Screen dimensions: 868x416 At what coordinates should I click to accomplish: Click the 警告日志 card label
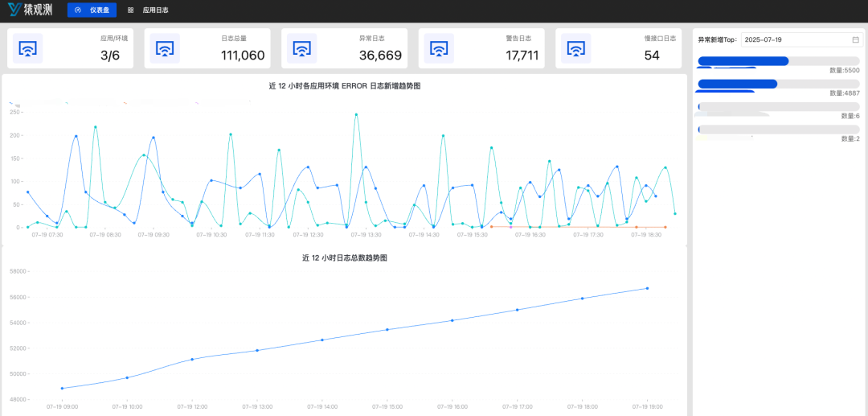click(x=518, y=39)
